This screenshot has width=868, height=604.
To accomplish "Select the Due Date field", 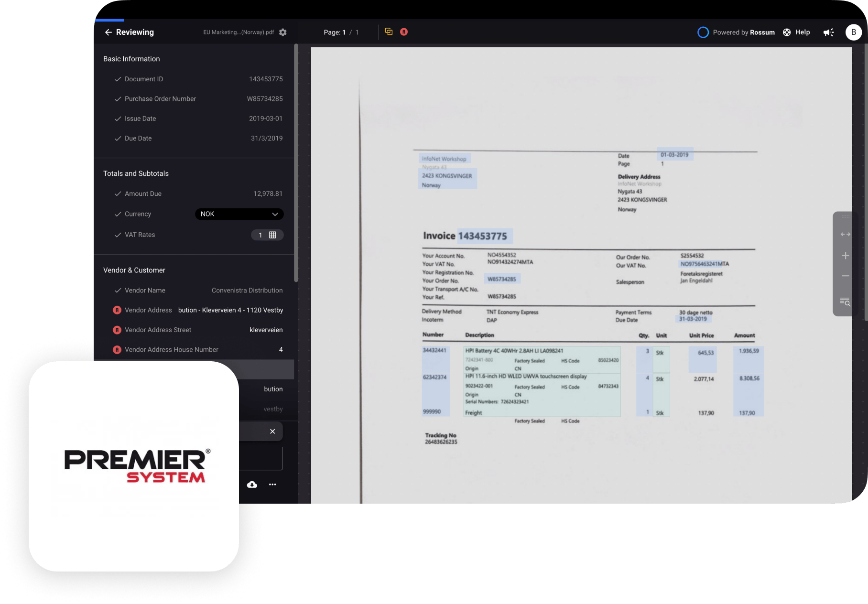I will coord(194,138).
